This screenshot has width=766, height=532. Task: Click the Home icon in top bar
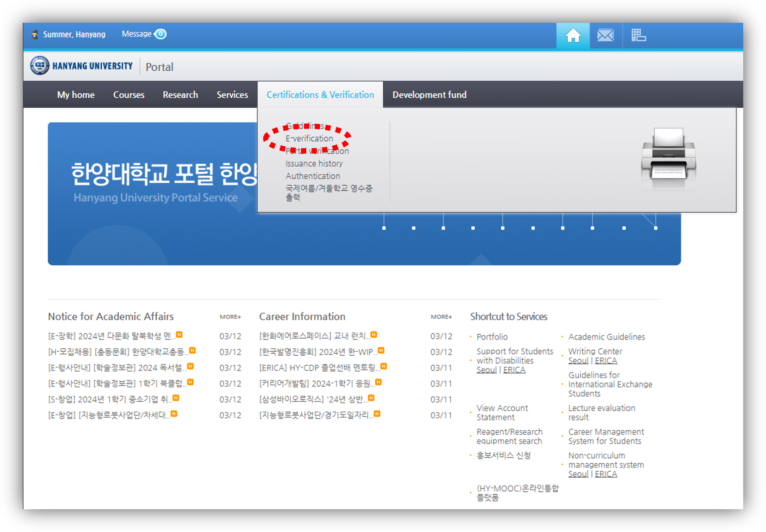coord(573,35)
